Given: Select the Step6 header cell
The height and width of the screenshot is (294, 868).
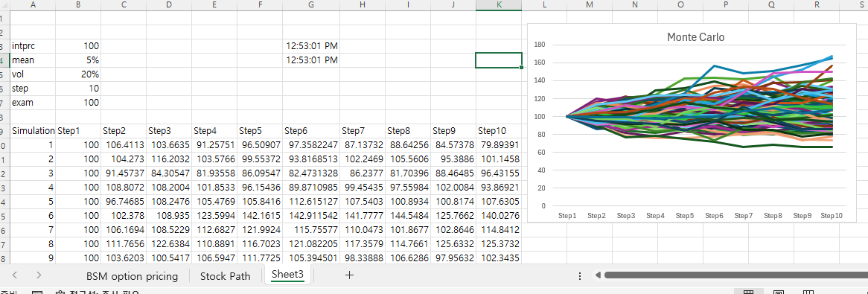Looking at the screenshot, I should 311,131.
